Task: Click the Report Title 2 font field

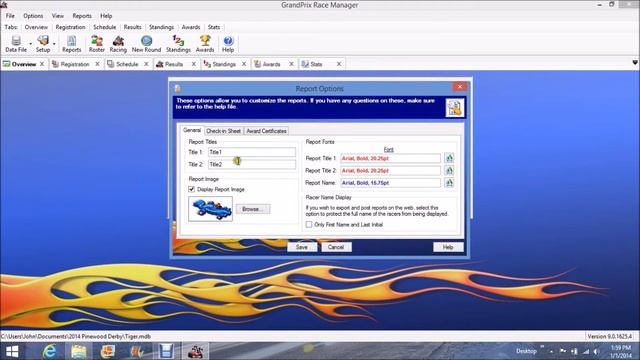Action: pyautogui.click(x=391, y=170)
